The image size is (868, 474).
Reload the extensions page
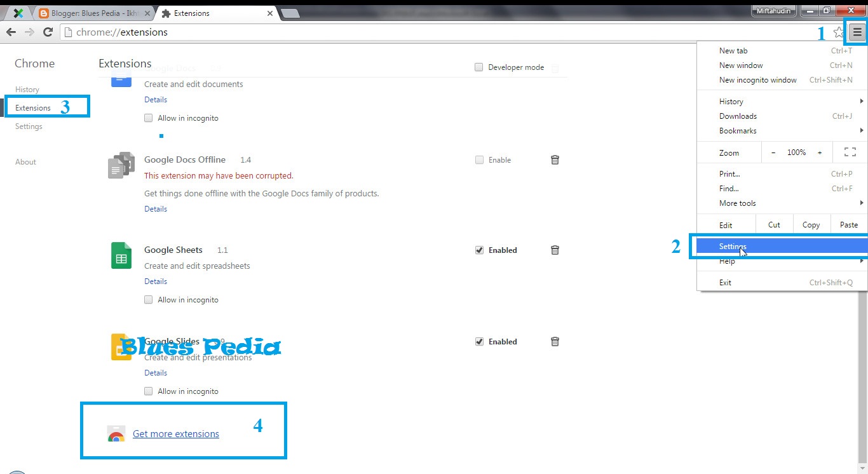pos(48,32)
